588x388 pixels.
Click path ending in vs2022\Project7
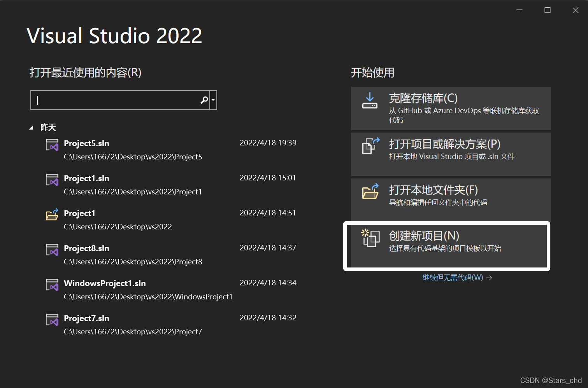point(133,332)
